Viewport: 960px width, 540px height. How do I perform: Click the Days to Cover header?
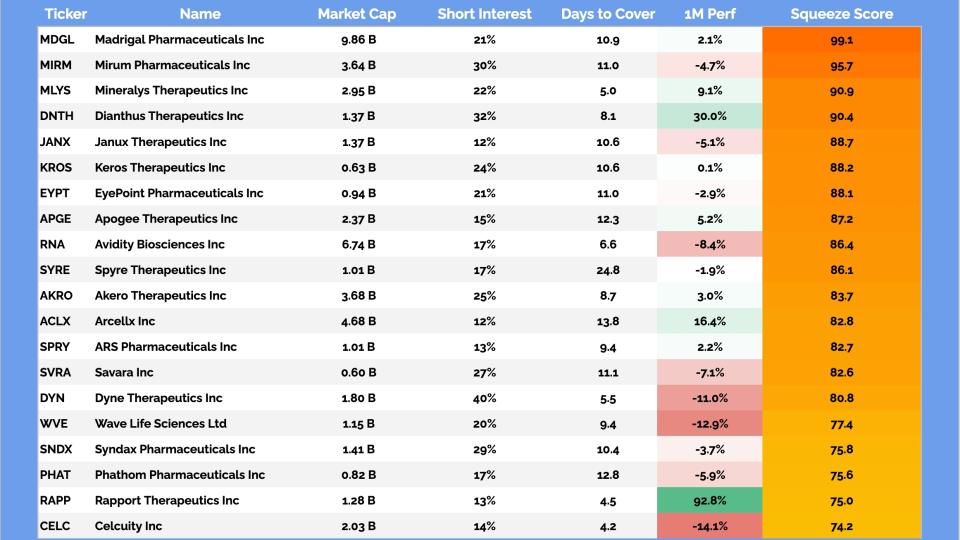[607, 14]
